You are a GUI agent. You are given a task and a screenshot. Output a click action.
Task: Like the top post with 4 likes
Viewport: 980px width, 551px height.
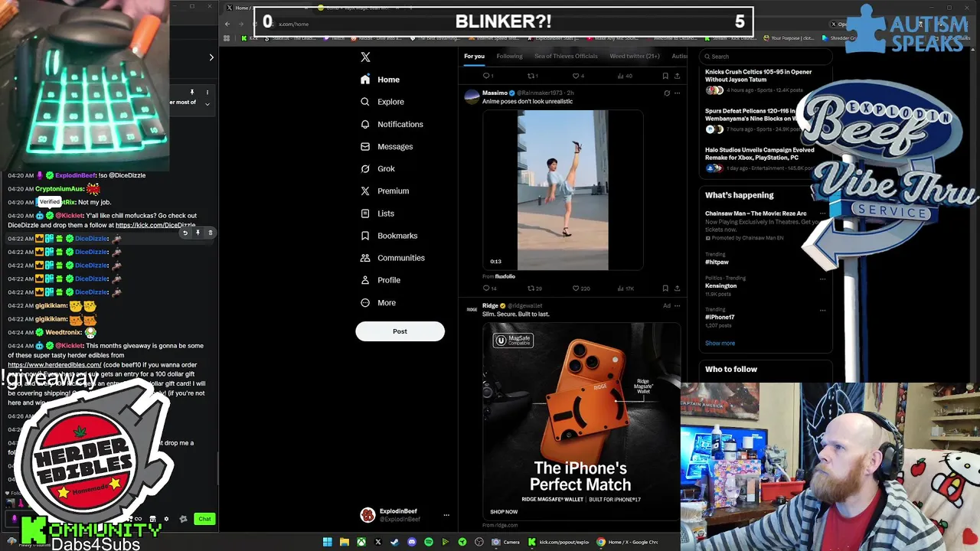pyautogui.click(x=578, y=76)
